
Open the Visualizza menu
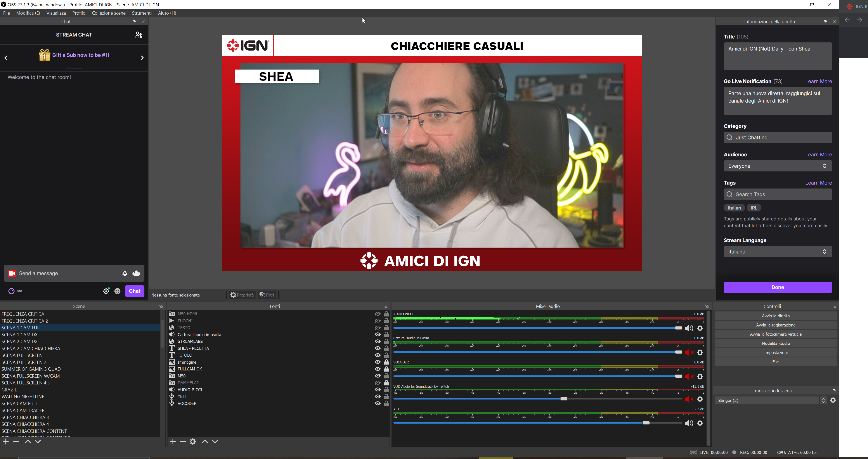(56, 13)
